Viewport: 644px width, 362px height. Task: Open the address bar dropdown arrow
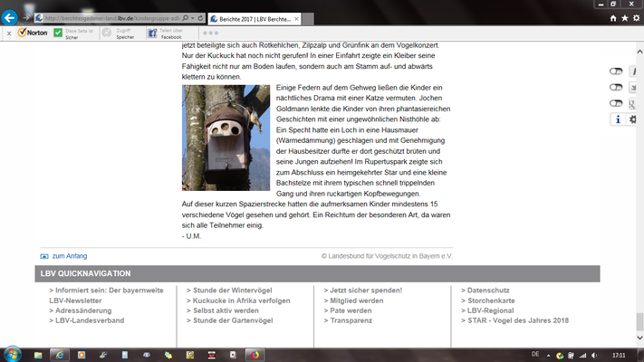(192, 18)
